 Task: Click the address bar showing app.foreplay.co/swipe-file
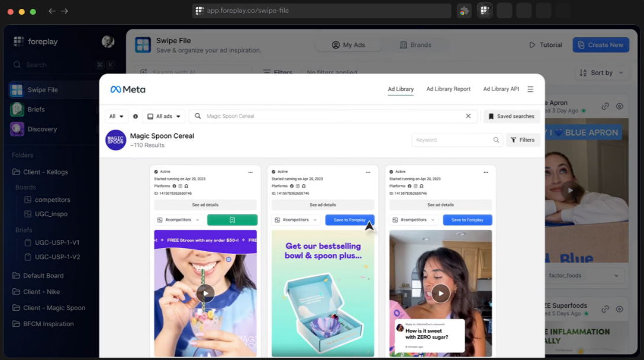coord(321,11)
